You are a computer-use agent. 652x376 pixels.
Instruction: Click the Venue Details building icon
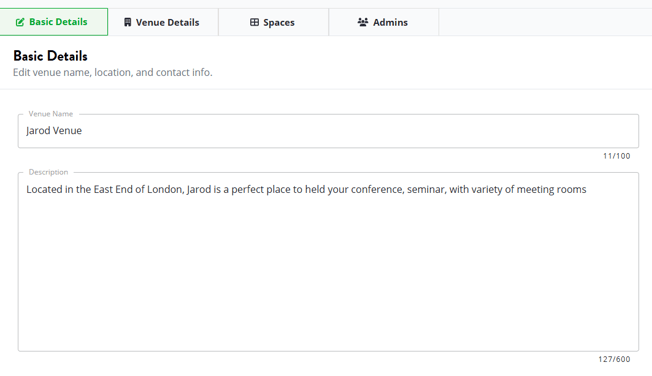point(128,22)
